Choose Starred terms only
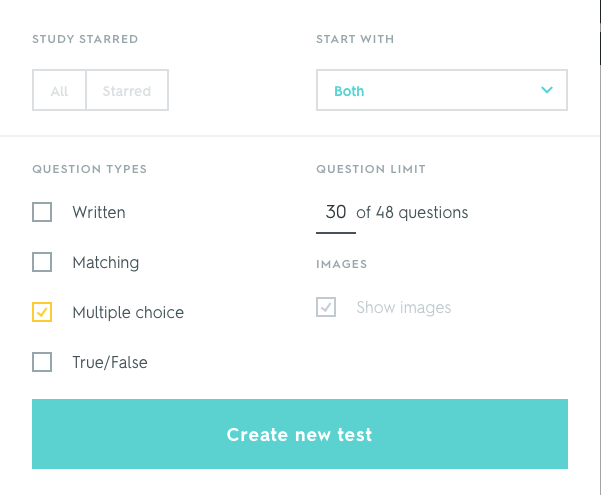 point(127,91)
